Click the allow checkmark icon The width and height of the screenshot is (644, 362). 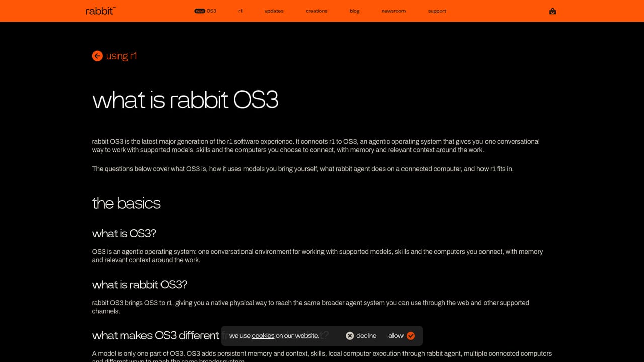tap(411, 336)
